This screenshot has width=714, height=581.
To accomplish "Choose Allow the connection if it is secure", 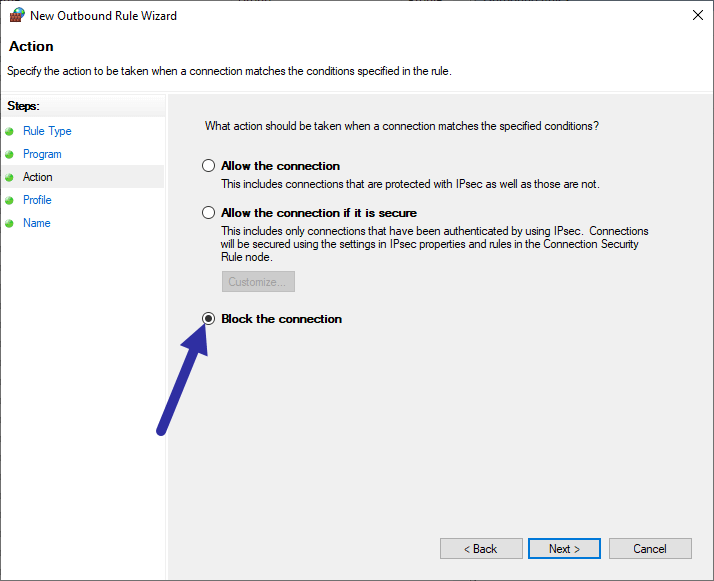I will [209, 212].
